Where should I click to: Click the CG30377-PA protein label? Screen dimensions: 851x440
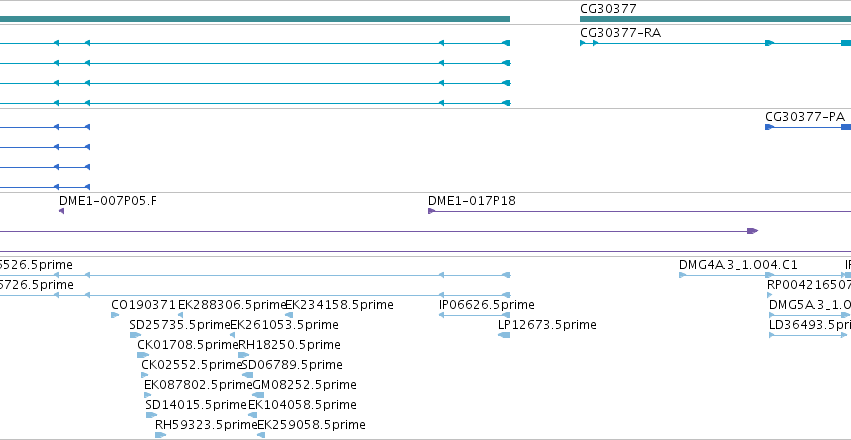(x=805, y=117)
